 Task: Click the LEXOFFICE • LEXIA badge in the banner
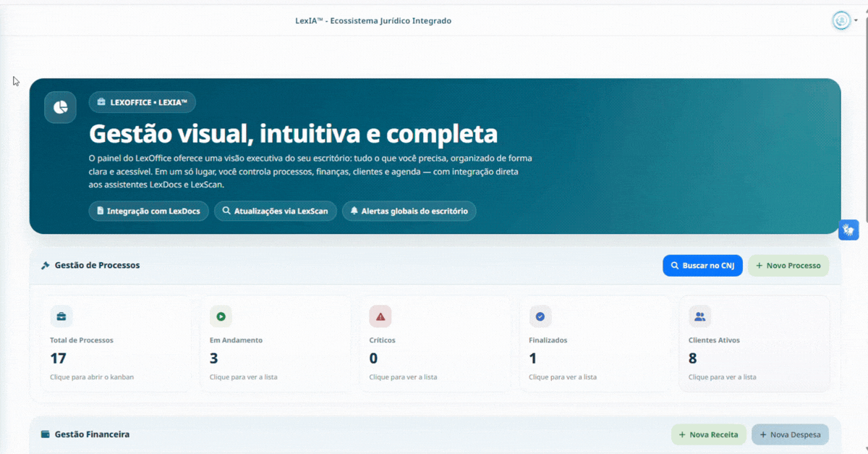[x=142, y=102]
